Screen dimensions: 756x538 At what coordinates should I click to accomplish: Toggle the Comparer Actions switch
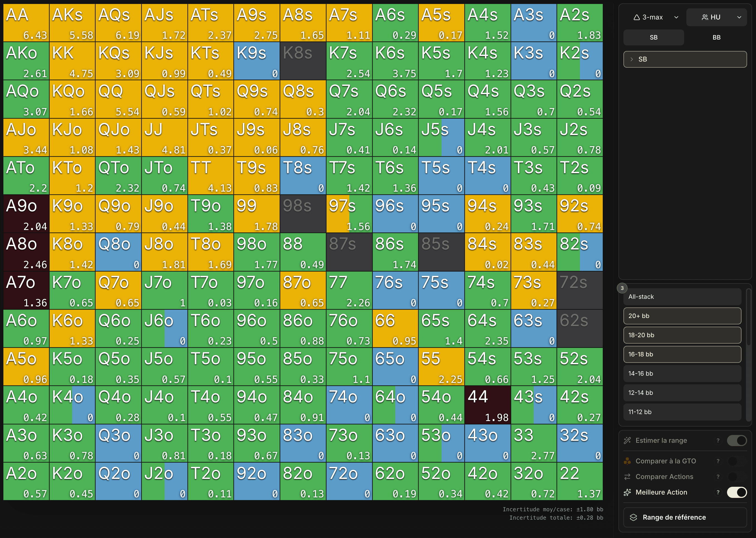(737, 477)
